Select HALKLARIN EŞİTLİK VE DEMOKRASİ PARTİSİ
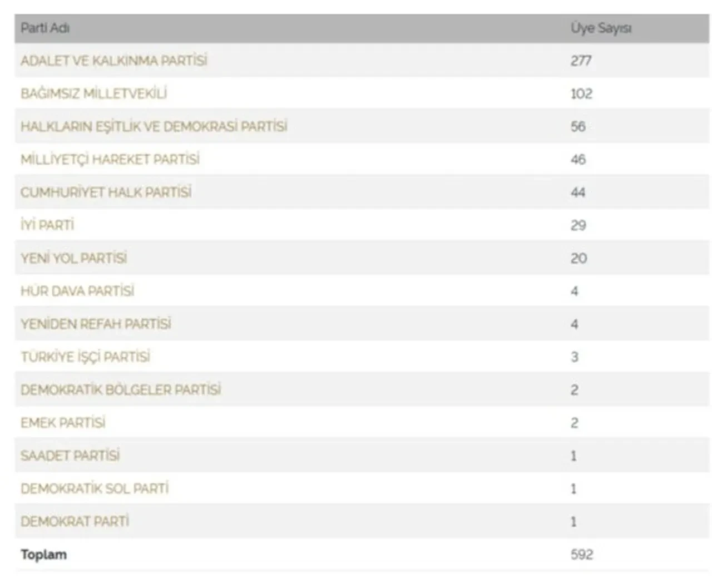Image resolution: width=712 pixels, height=588 pixels. [x=154, y=126]
